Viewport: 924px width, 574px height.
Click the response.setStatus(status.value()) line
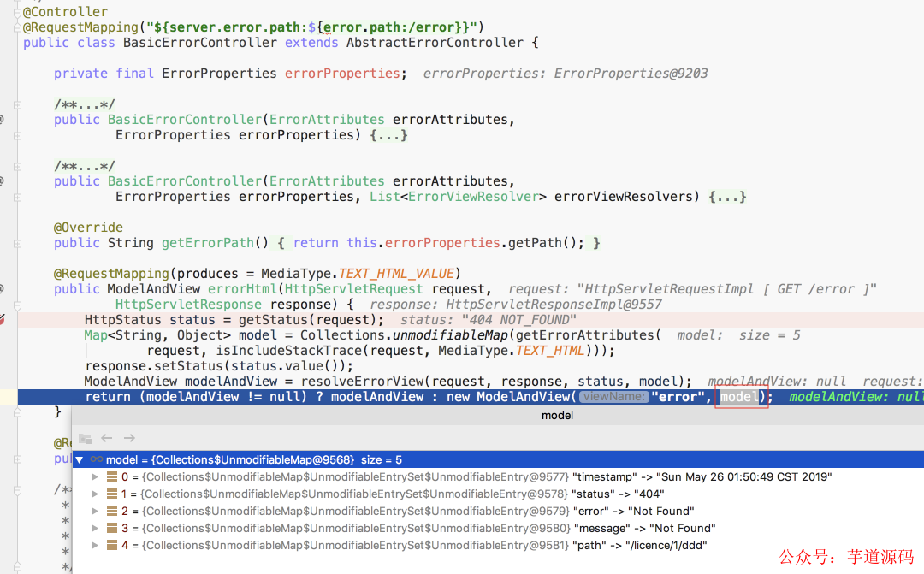coord(219,366)
